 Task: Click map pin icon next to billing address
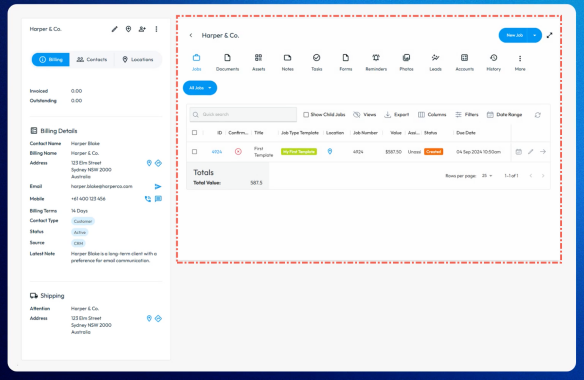pos(149,163)
